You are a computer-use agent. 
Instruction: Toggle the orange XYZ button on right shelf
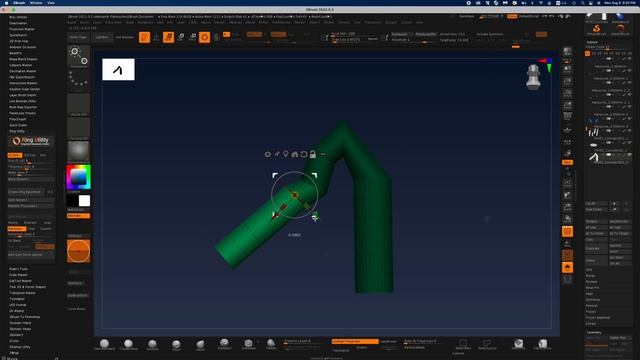pyautogui.click(x=567, y=162)
